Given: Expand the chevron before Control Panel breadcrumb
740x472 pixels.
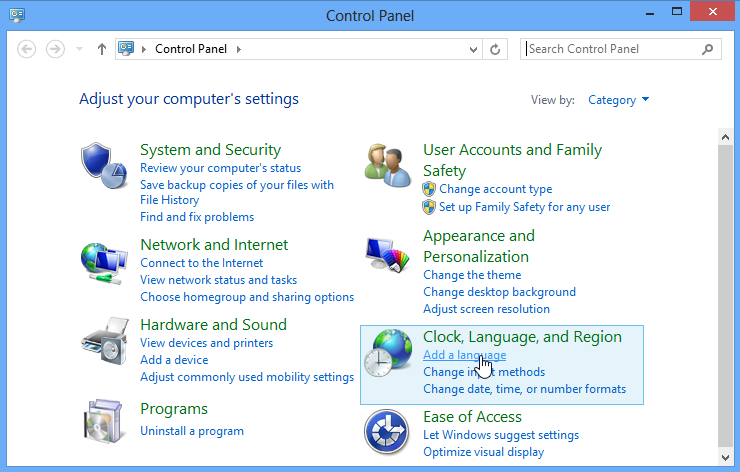Looking at the screenshot, I should [144, 49].
